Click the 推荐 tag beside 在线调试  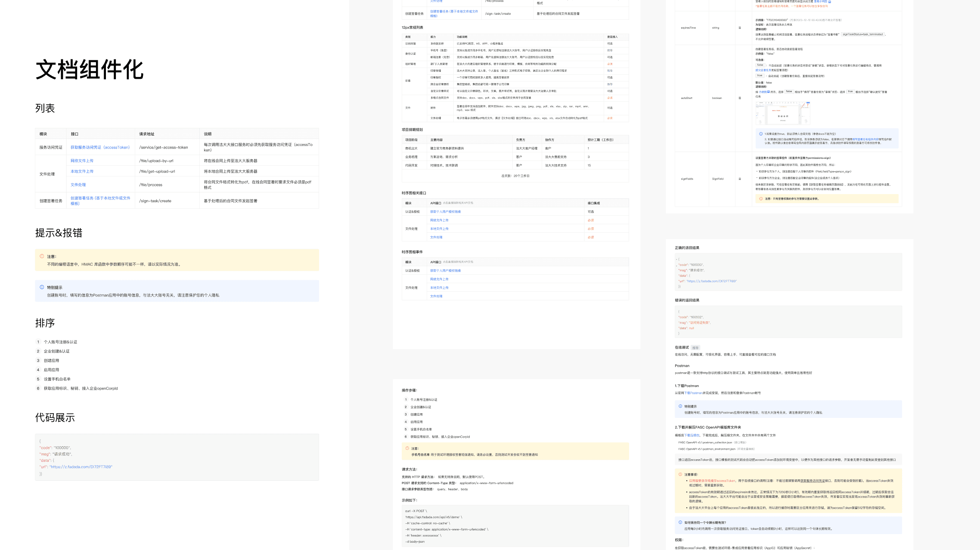click(x=695, y=348)
